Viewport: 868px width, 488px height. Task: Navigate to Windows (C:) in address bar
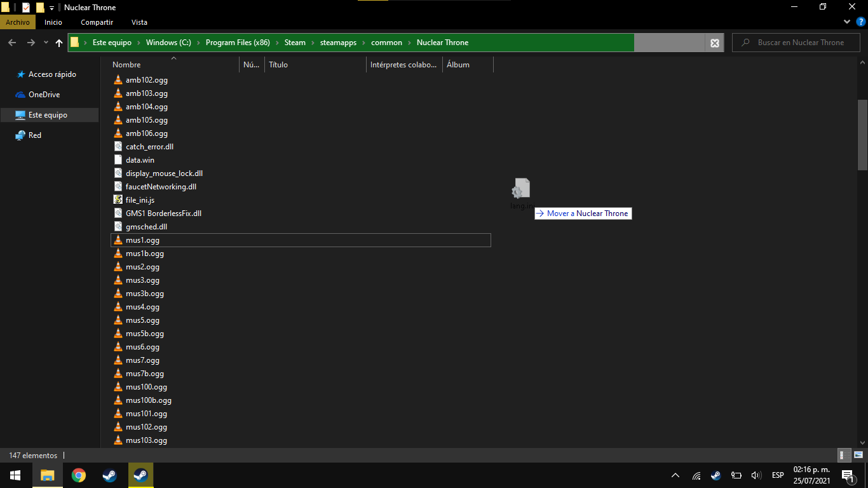click(x=168, y=43)
